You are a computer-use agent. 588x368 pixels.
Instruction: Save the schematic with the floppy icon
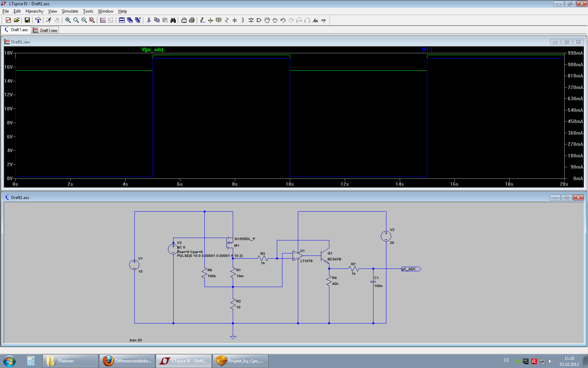click(27, 20)
